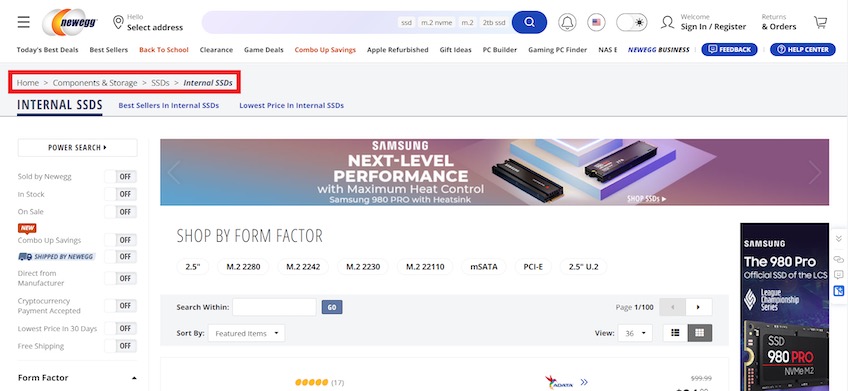Open Sort By Featured Items dropdown
Image resolution: width=848 pixels, height=391 pixels.
pos(247,333)
